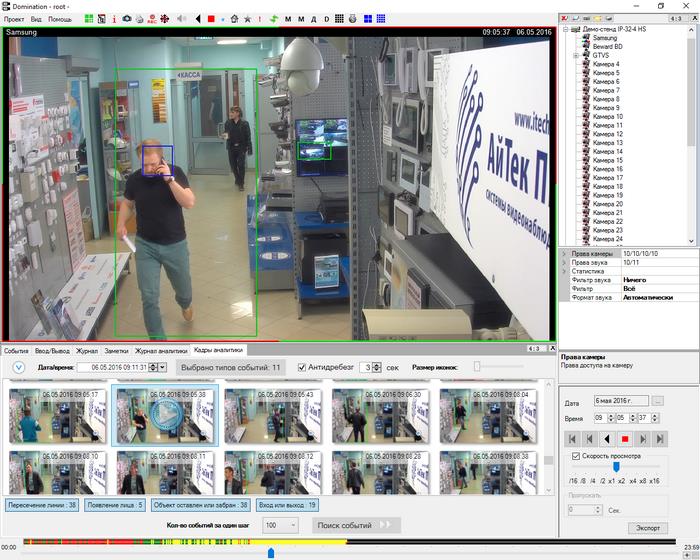Toggle the Антидребезг checkbox

click(x=302, y=367)
